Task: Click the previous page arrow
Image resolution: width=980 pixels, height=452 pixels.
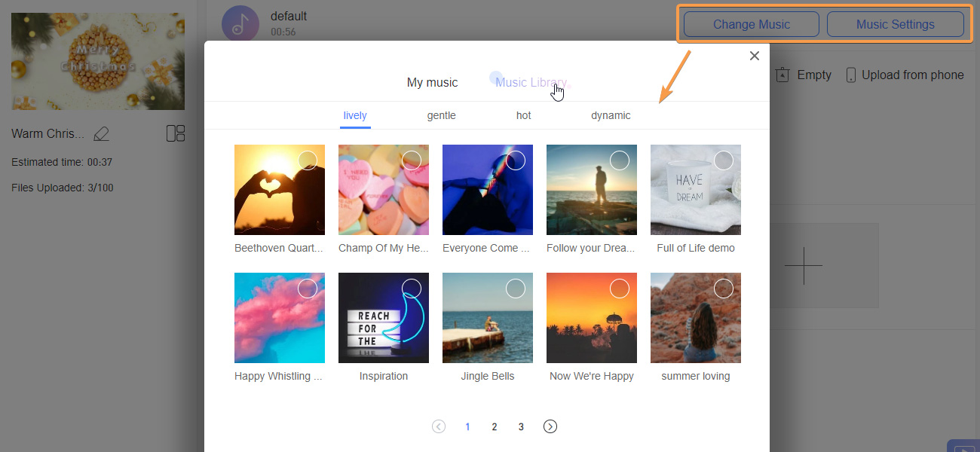Action: pos(439,426)
